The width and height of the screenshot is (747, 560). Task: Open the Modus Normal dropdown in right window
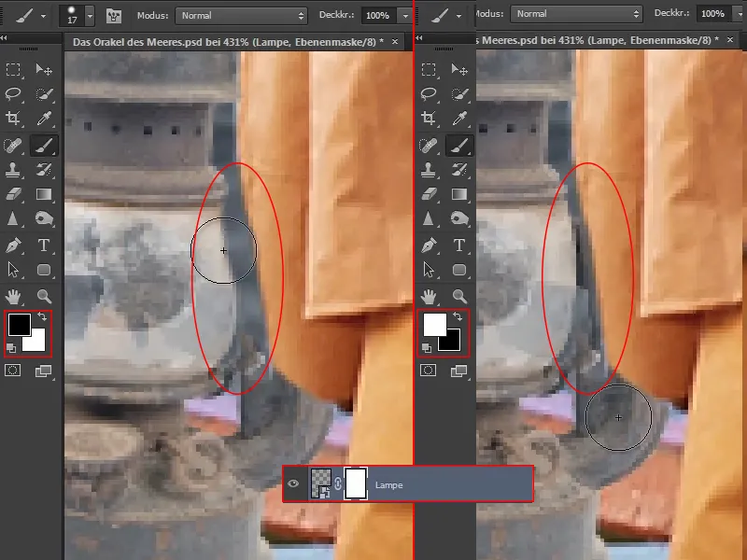(x=576, y=14)
